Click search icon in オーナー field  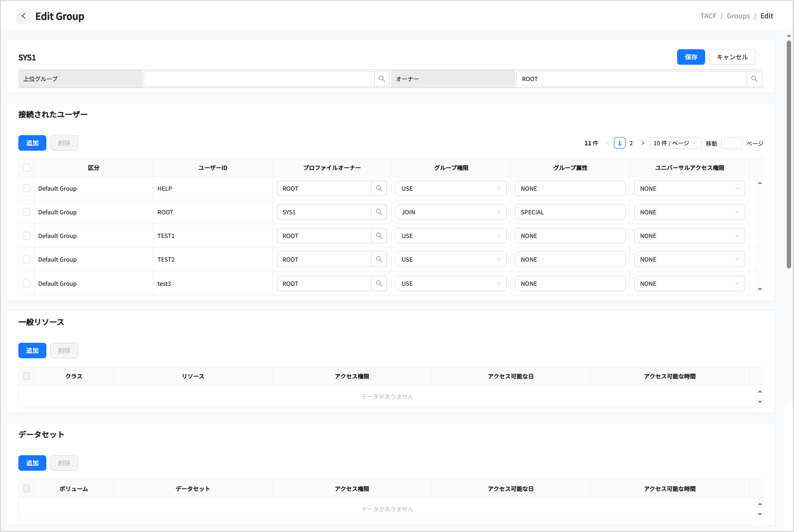click(754, 79)
